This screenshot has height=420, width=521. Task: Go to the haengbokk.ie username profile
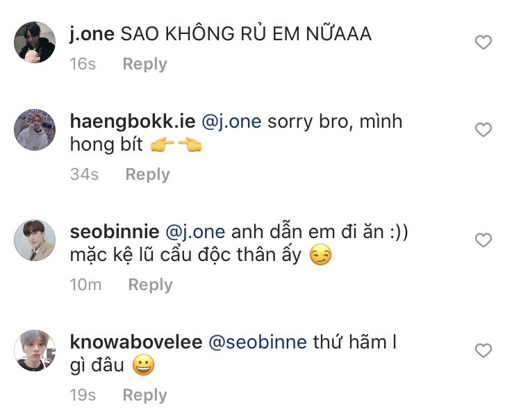(x=132, y=121)
